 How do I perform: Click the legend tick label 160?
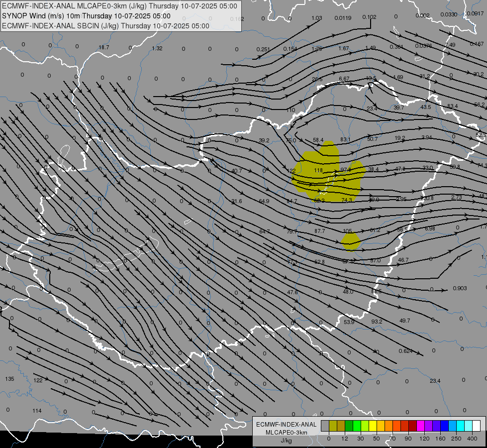(440, 439)
